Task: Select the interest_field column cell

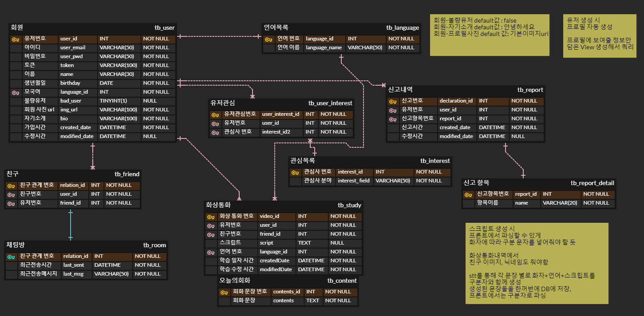Action: click(x=354, y=181)
